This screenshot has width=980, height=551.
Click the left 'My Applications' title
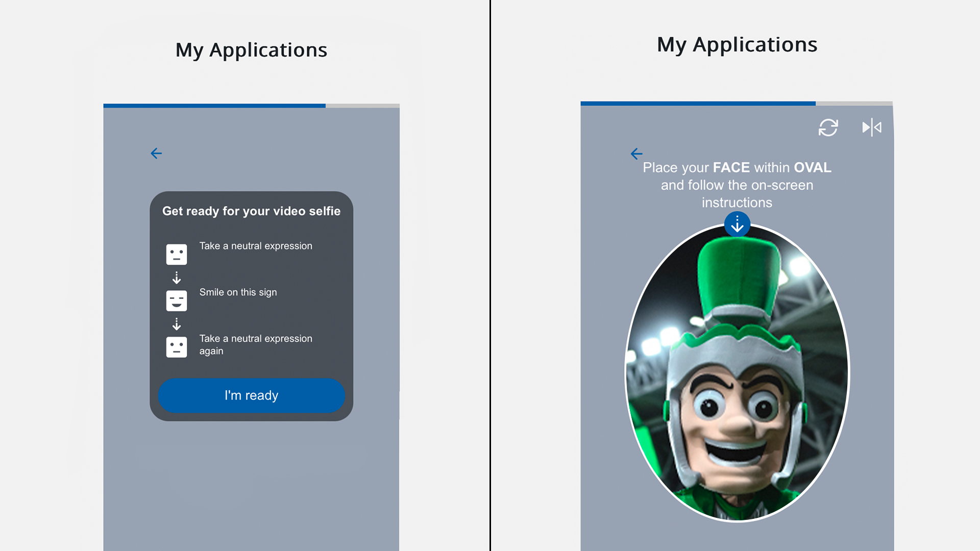point(251,50)
